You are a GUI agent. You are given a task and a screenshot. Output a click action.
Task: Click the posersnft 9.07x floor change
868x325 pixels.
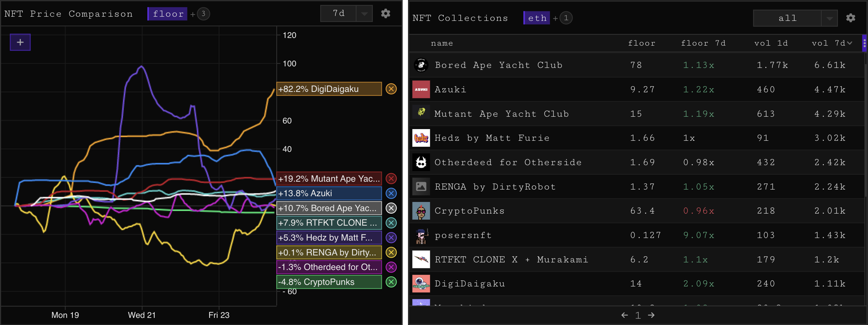click(x=699, y=235)
